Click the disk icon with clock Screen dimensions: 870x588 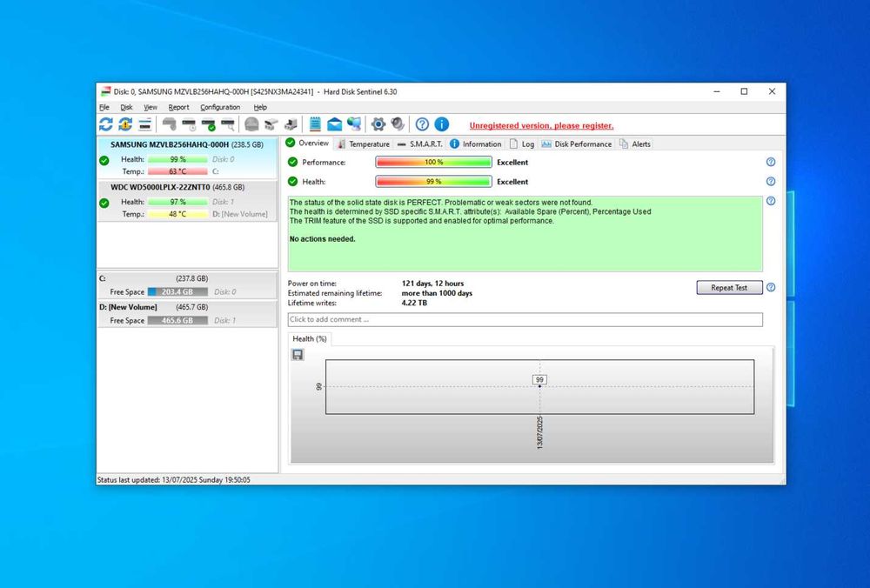pyautogui.click(x=189, y=124)
